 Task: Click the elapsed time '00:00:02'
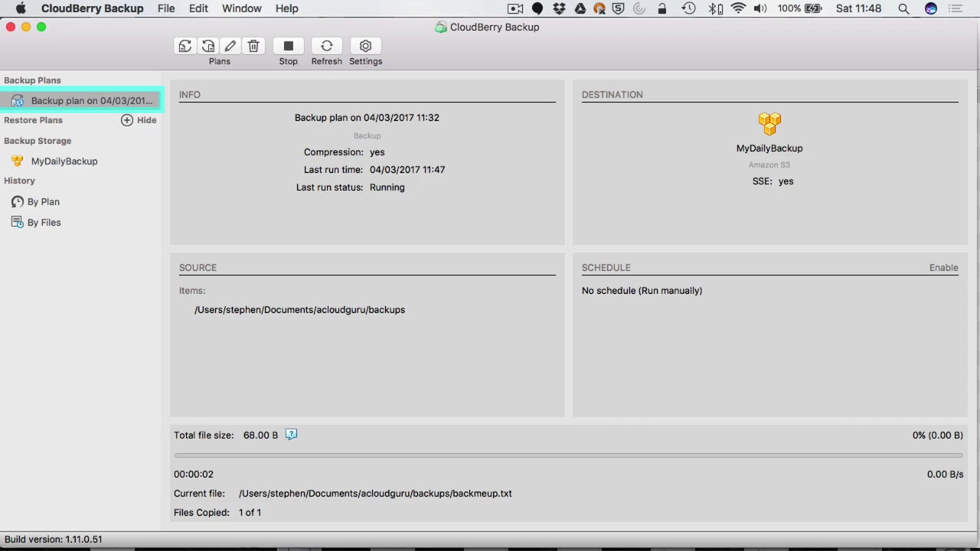(194, 474)
